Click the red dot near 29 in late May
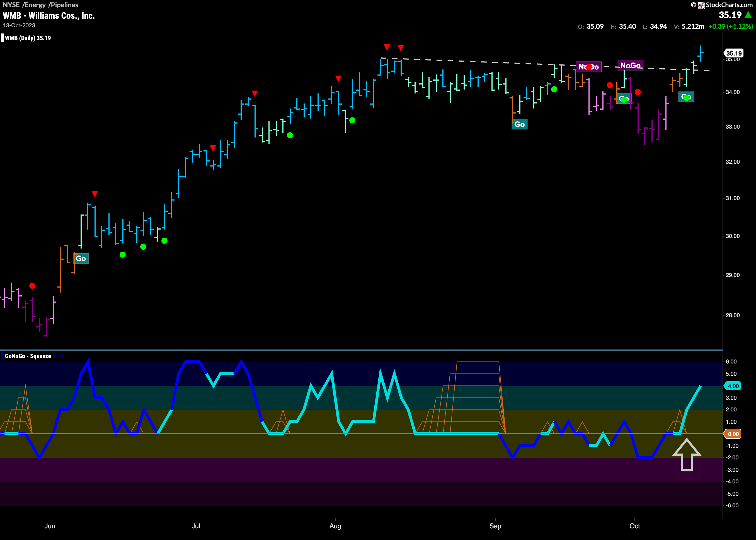 [32, 286]
